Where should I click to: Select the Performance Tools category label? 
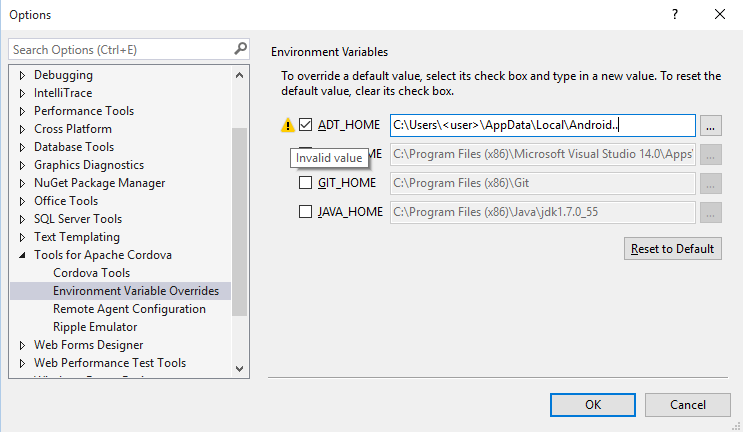84,111
